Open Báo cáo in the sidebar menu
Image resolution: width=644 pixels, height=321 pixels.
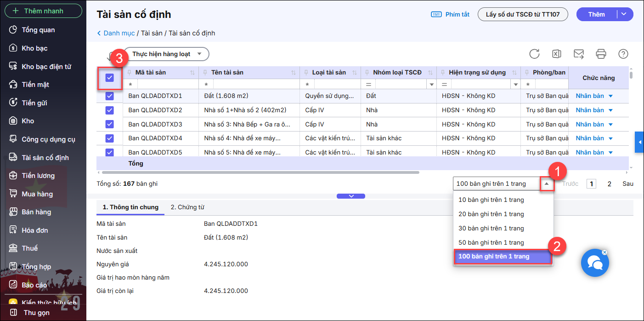tap(34, 285)
